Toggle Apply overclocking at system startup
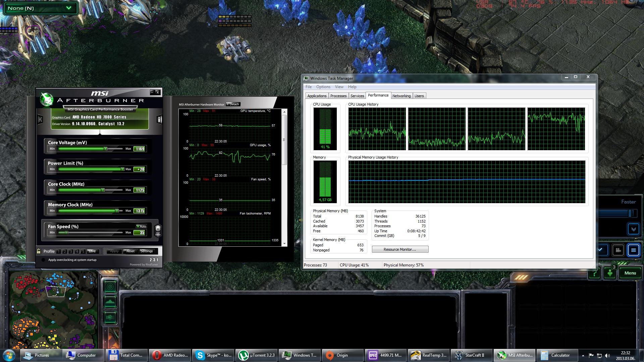644x362 pixels. 43,260
